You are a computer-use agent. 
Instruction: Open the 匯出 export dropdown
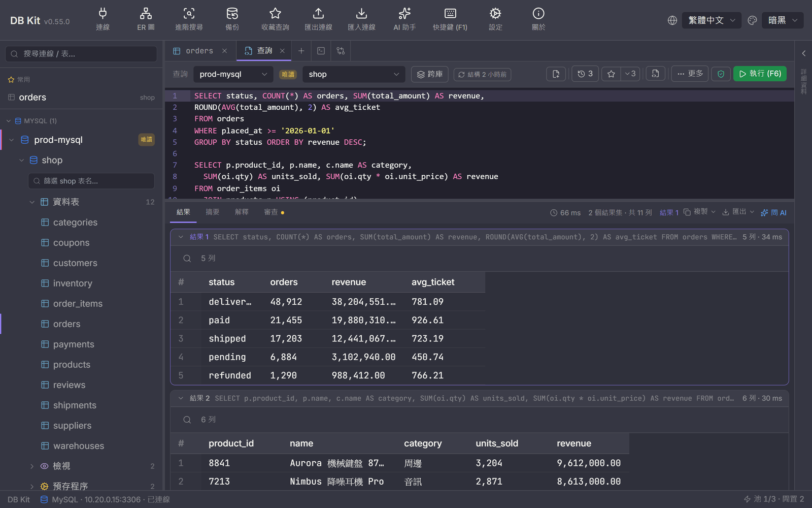(x=738, y=212)
